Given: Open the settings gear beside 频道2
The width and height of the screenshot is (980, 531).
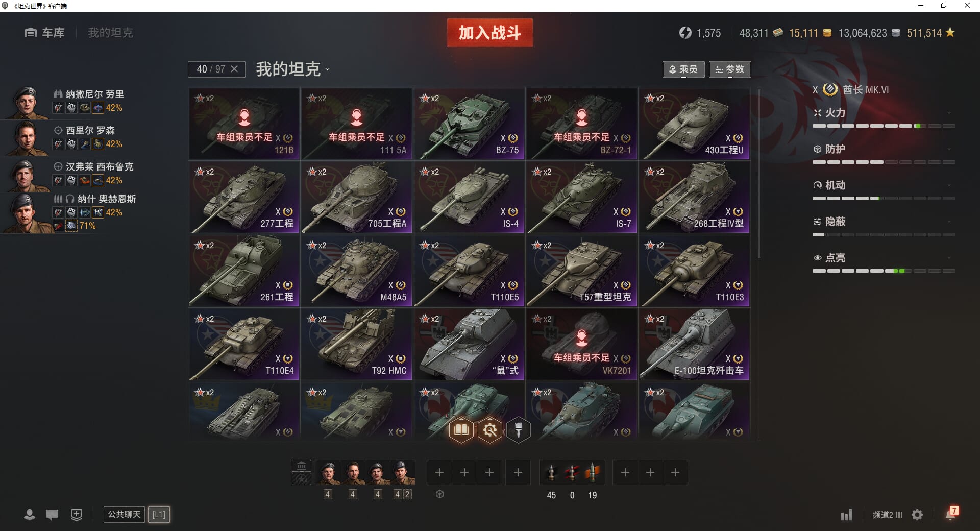Looking at the screenshot, I should (x=917, y=515).
